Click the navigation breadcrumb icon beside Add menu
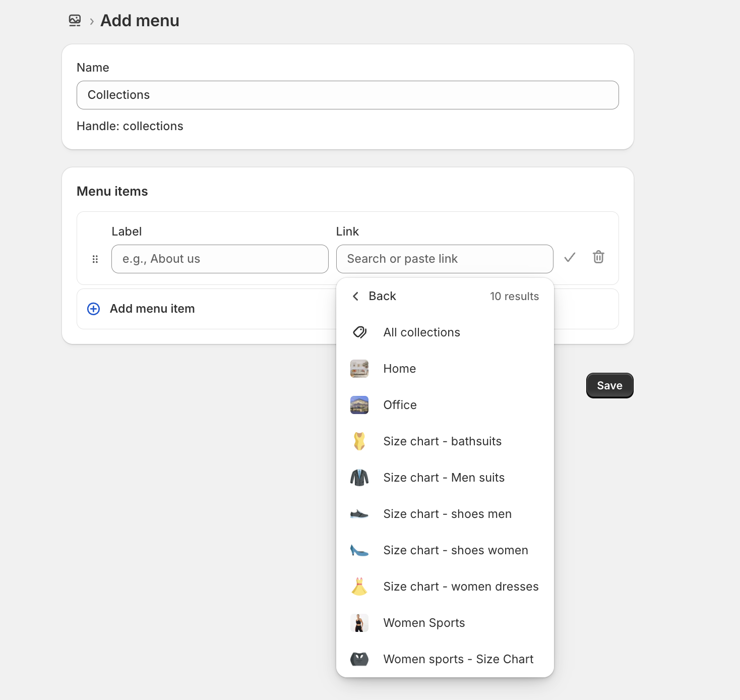The image size is (740, 700). click(x=75, y=21)
